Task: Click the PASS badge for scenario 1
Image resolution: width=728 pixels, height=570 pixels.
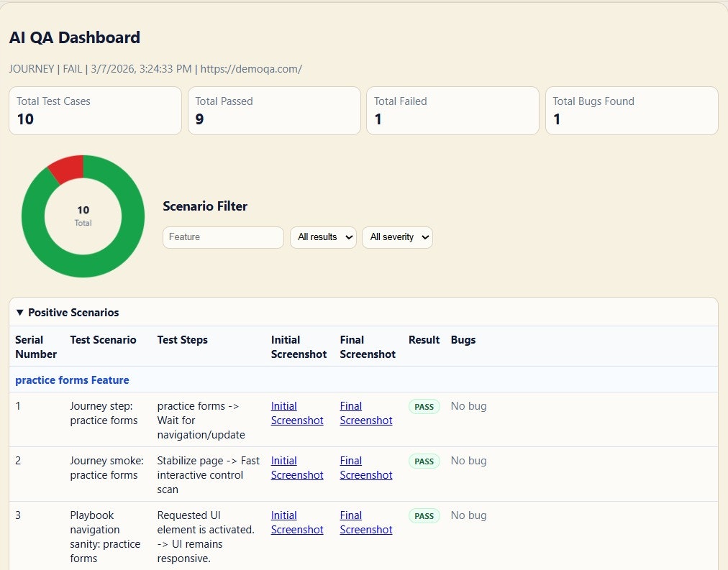Action: click(424, 406)
